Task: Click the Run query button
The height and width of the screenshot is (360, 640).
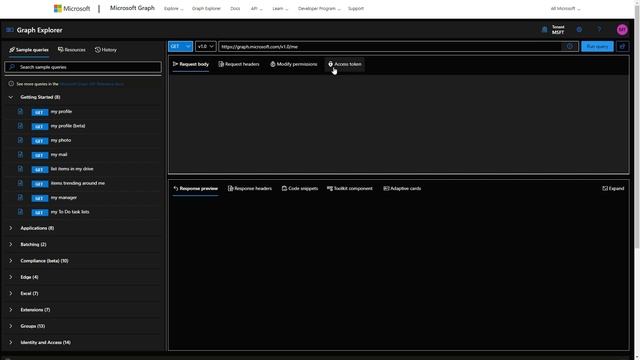Action: [597, 47]
